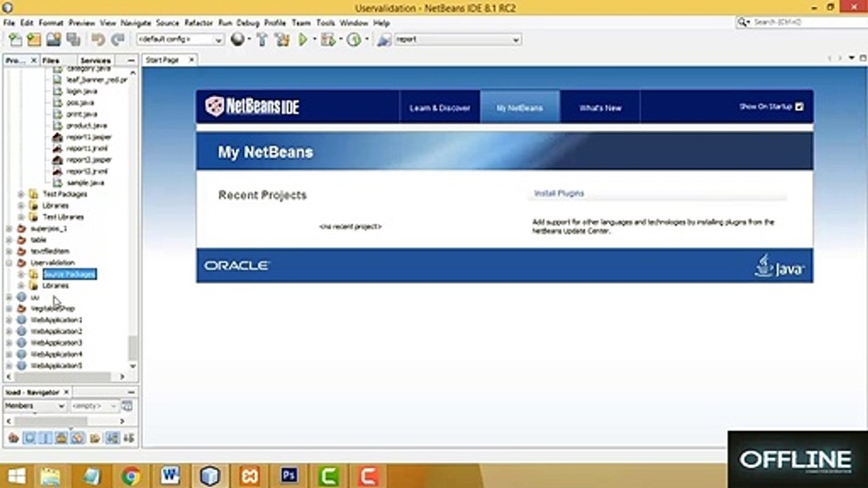Viewport: 868px width, 488px height.
Task: Click the Undo toolbar icon
Action: coord(98,40)
